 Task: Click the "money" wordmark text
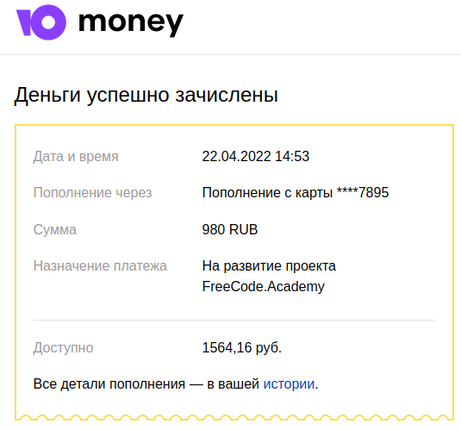tap(131, 23)
